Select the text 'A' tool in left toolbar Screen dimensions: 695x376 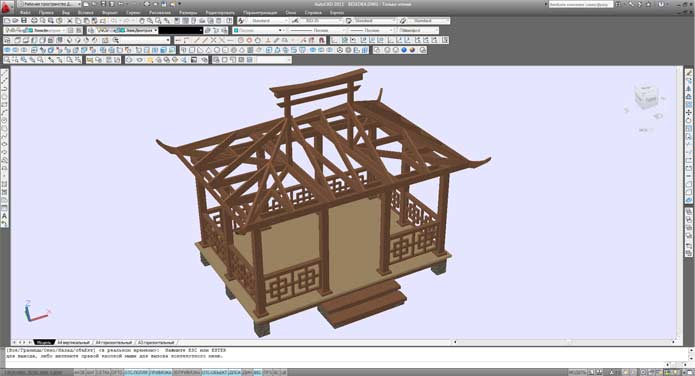(4, 216)
